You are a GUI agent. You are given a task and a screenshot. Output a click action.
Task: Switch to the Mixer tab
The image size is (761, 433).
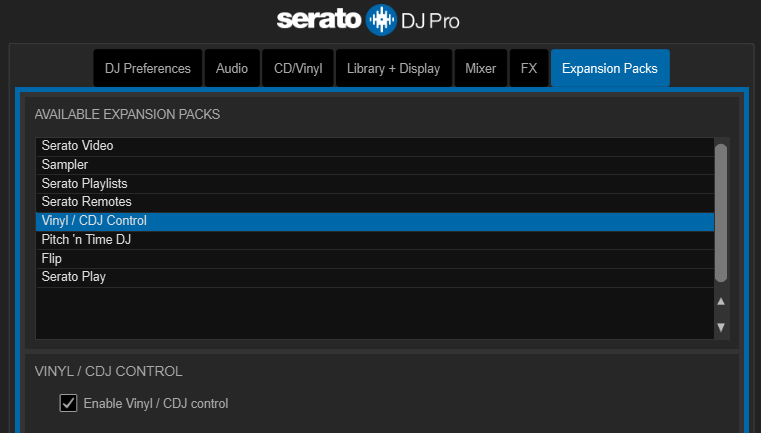pos(480,69)
